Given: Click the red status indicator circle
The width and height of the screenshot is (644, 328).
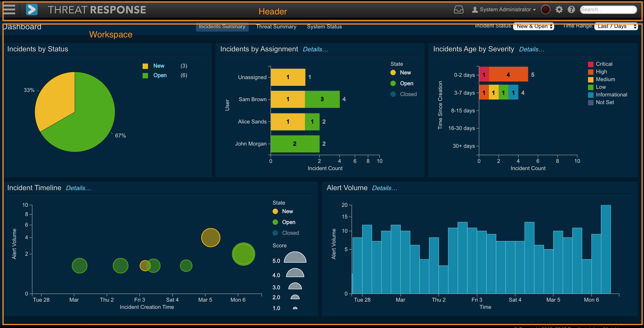Looking at the screenshot, I should point(545,10).
